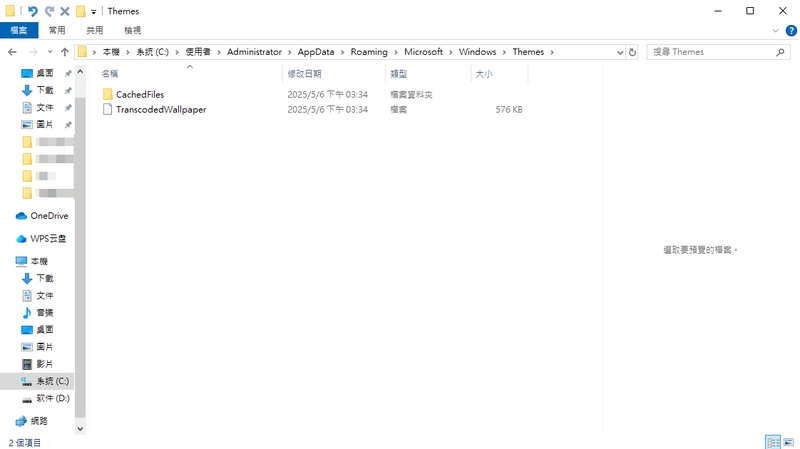Open pinned 文件 in quick access
This screenshot has width=800, height=449.
(44, 108)
